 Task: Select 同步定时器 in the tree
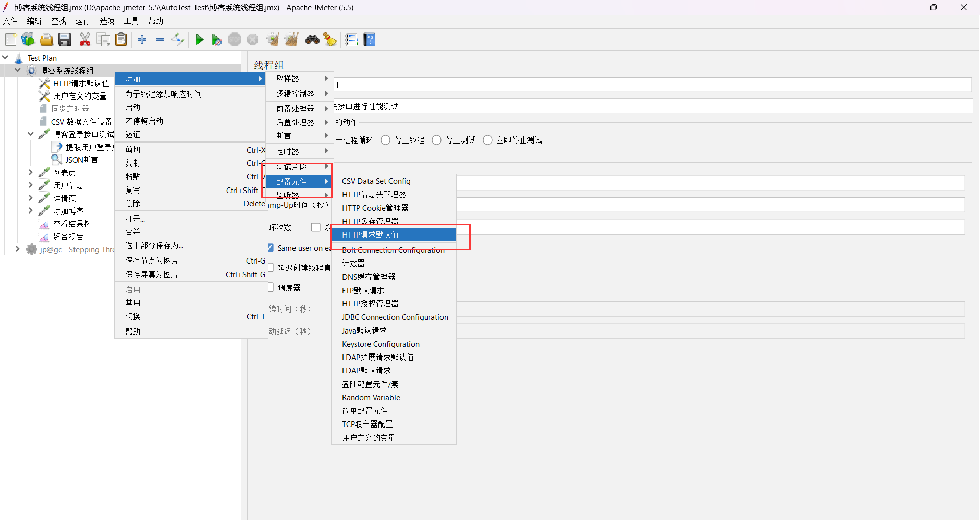[x=70, y=109]
